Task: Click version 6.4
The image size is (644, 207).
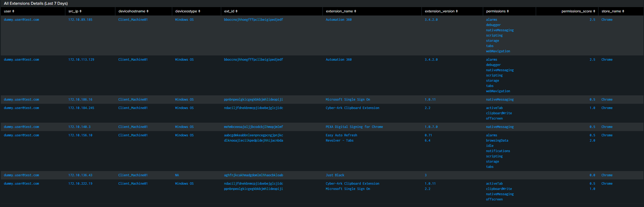Action: [428, 141]
